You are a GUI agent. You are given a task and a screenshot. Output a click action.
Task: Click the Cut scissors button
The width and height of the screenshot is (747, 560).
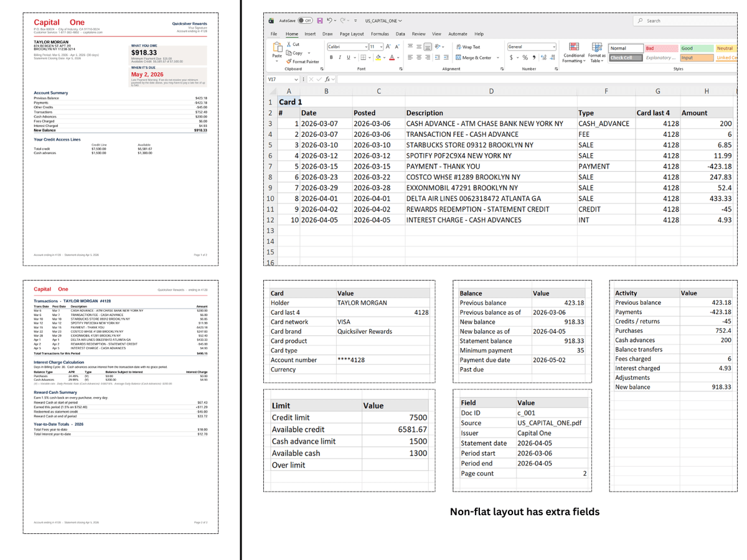(293, 44)
